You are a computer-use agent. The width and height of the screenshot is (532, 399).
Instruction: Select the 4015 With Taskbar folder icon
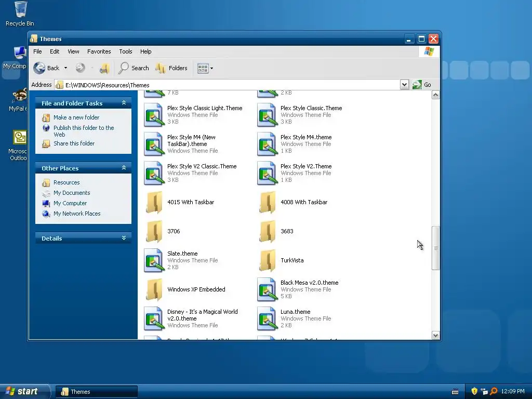point(154,203)
